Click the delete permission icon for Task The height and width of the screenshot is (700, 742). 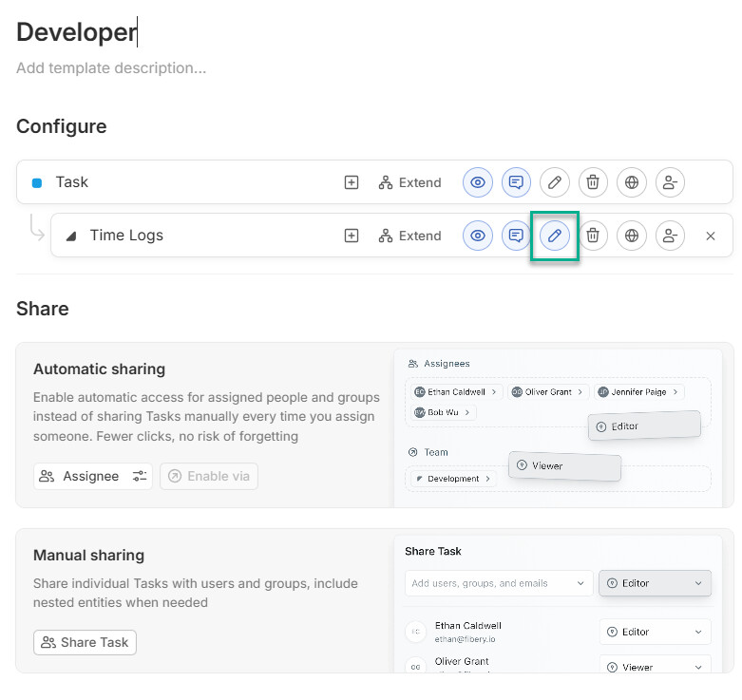pos(593,182)
